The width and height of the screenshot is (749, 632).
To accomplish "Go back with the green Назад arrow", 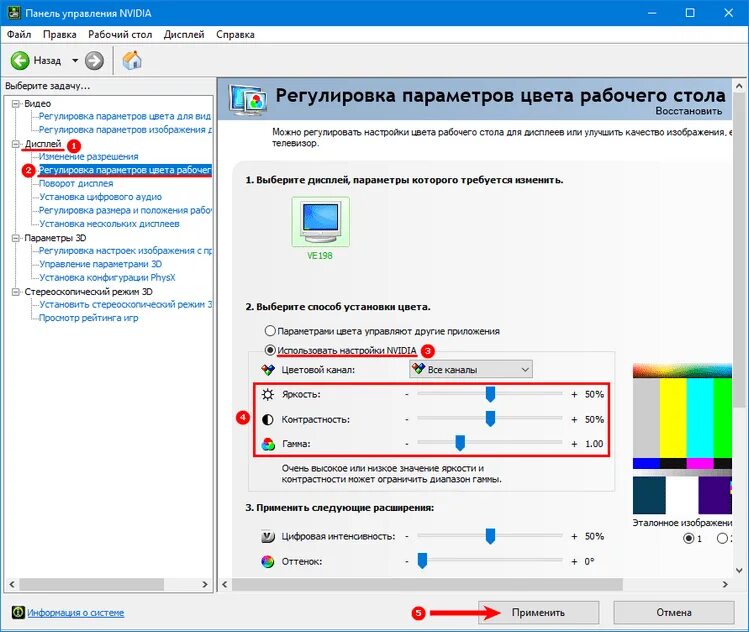I will pos(20,61).
